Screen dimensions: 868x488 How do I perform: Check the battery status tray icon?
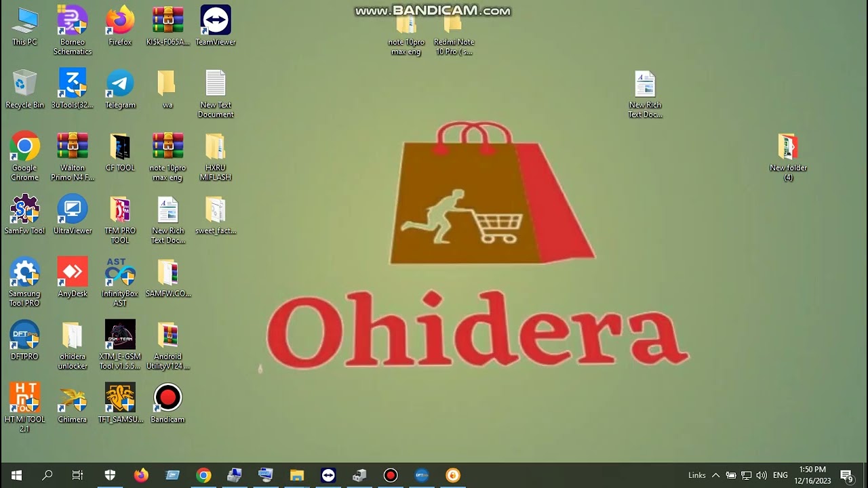pos(731,475)
